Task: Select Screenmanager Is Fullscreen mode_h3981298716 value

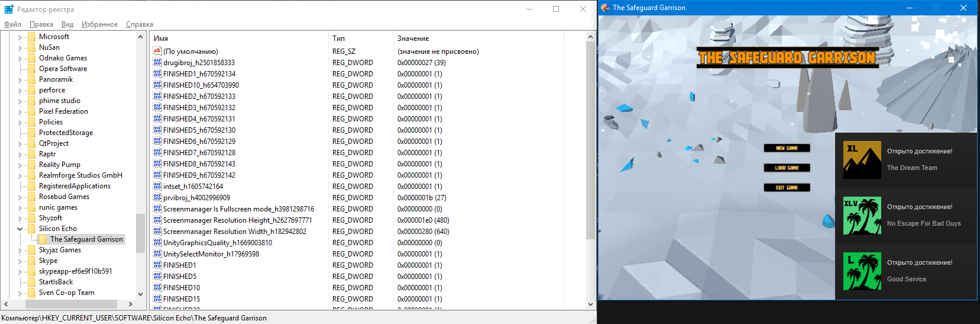Action: 239,209
